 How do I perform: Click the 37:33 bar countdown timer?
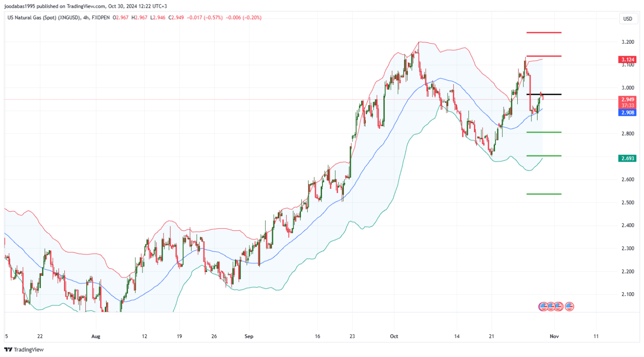pyautogui.click(x=627, y=106)
